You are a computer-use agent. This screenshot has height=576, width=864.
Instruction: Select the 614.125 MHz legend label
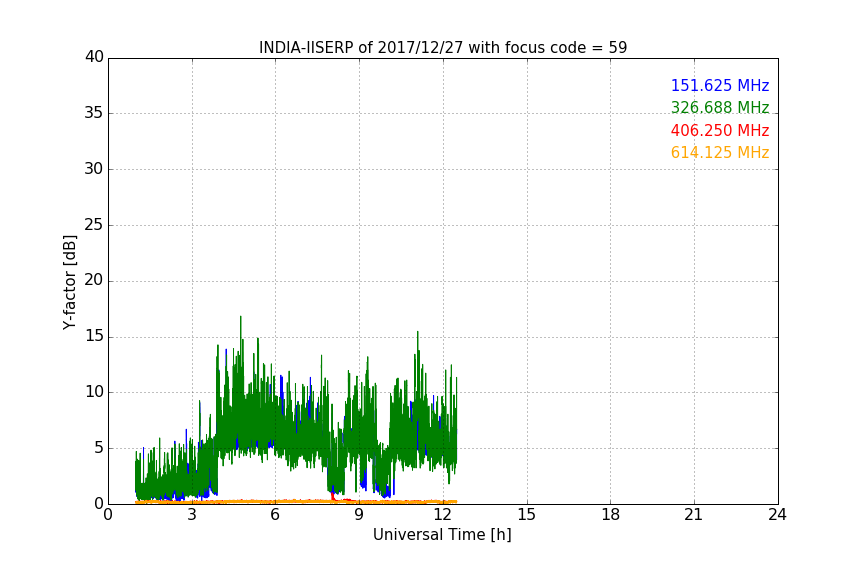click(720, 153)
